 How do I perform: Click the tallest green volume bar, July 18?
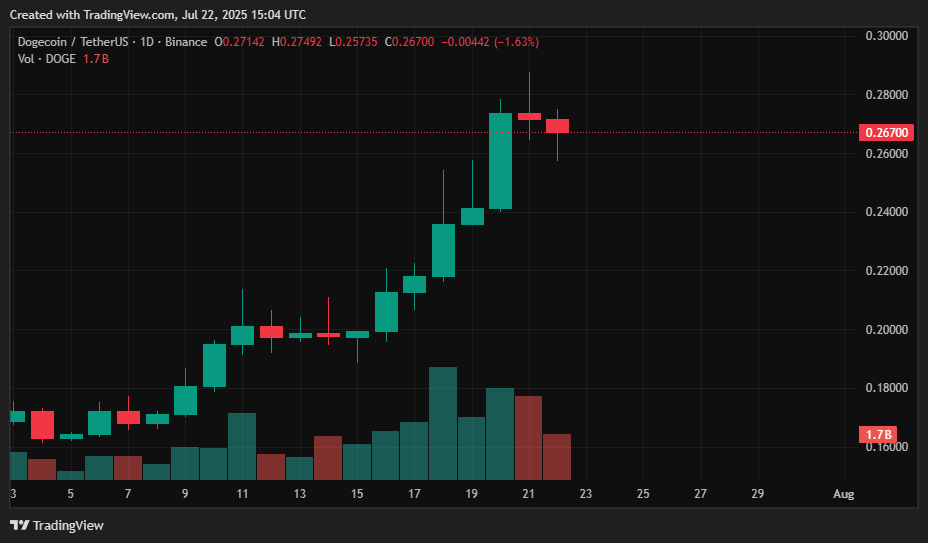[x=442, y=424]
